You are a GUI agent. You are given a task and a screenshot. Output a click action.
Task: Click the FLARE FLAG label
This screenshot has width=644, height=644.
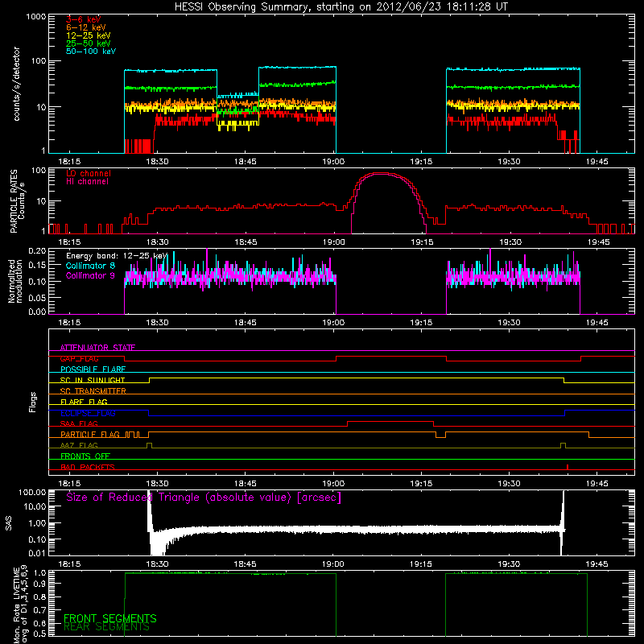pos(84,402)
